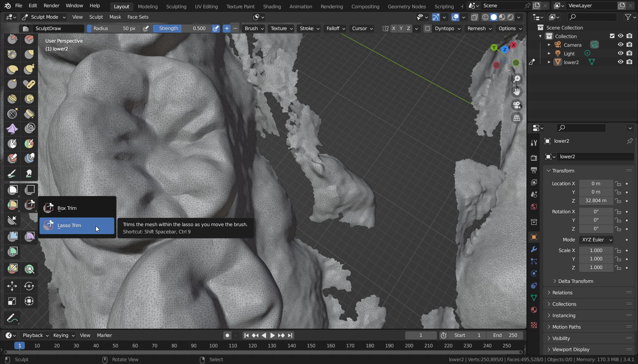Select the Color Filter tool
Screen dimensions: 638x364
point(12,251)
